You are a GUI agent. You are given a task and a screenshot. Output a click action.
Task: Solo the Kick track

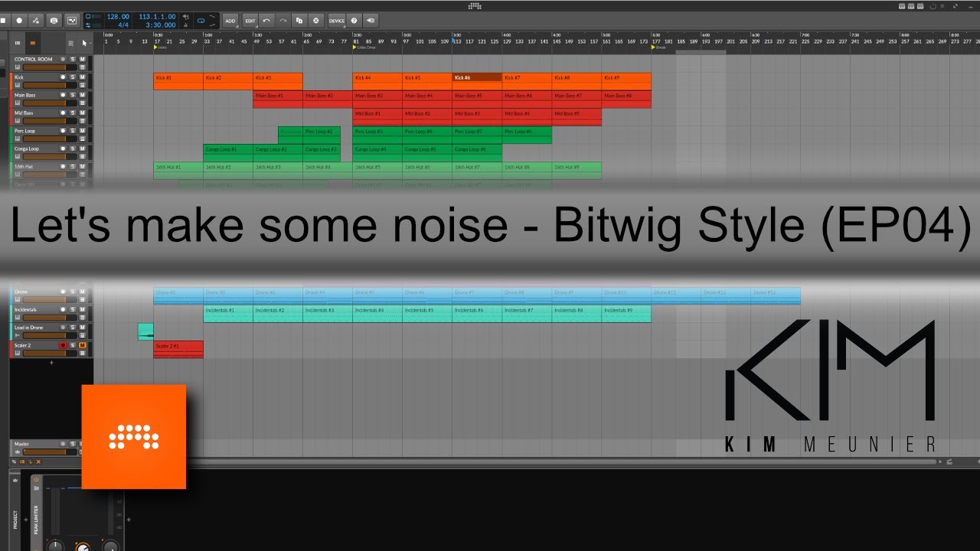click(x=73, y=77)
